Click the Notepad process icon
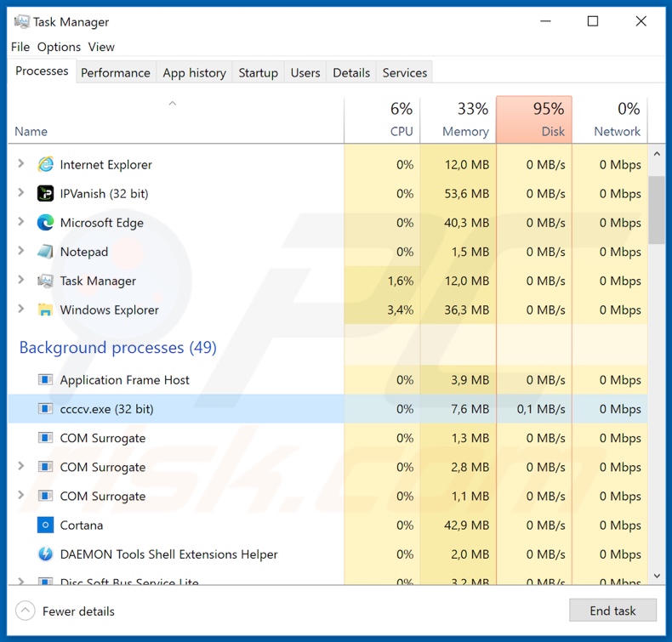Viewport: 672px width, 642px height. pyautogui.click(x=45, y=252)
